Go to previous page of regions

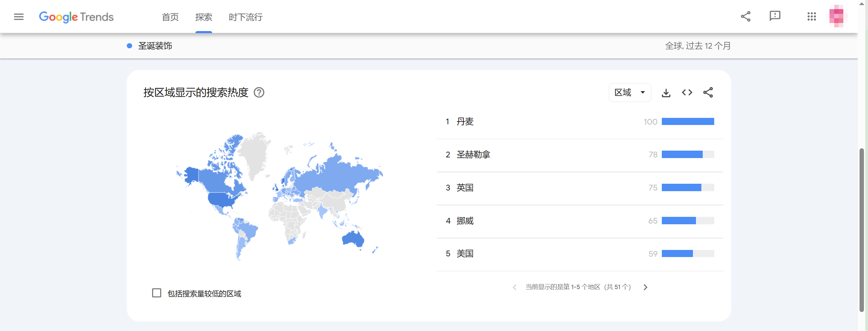tap(514, 287)
